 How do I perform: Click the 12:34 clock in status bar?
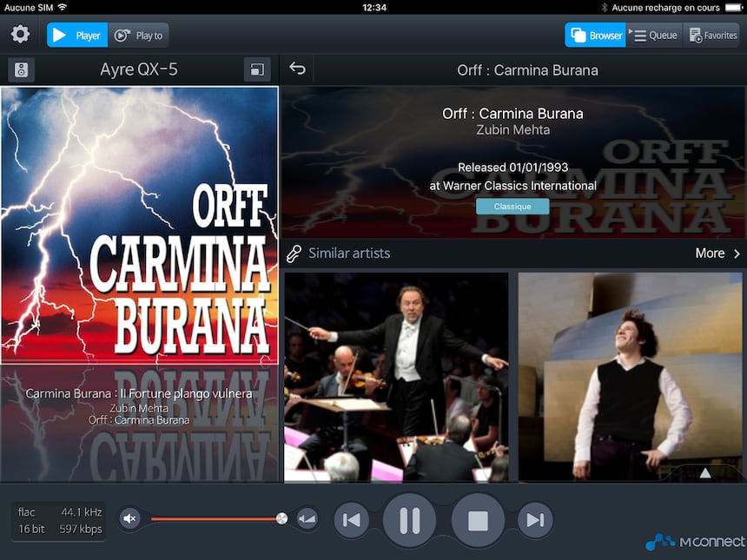pyautogui.click(x=374, y=7)
